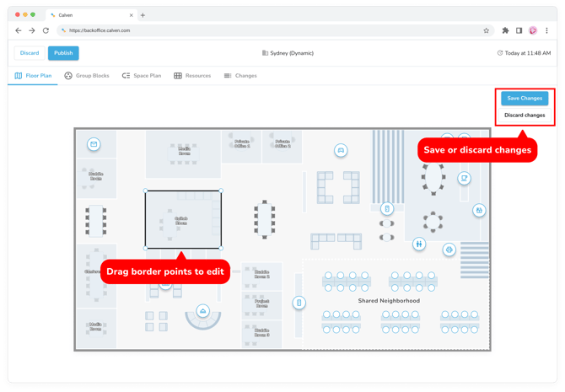Screen dimensions: 565x392
Task: Open the Space Plan tab
Action: point(142,76)
